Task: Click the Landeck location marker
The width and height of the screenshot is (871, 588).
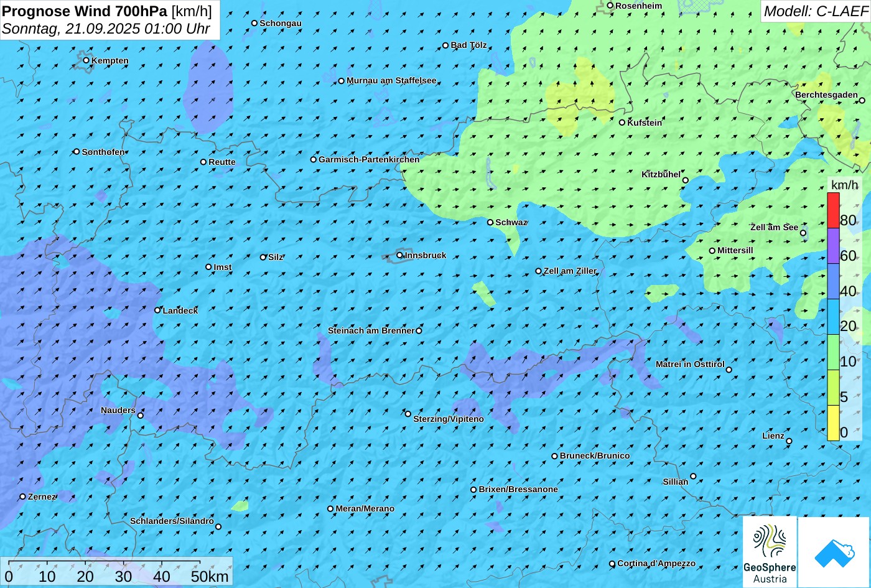Action: click(157, 310)
